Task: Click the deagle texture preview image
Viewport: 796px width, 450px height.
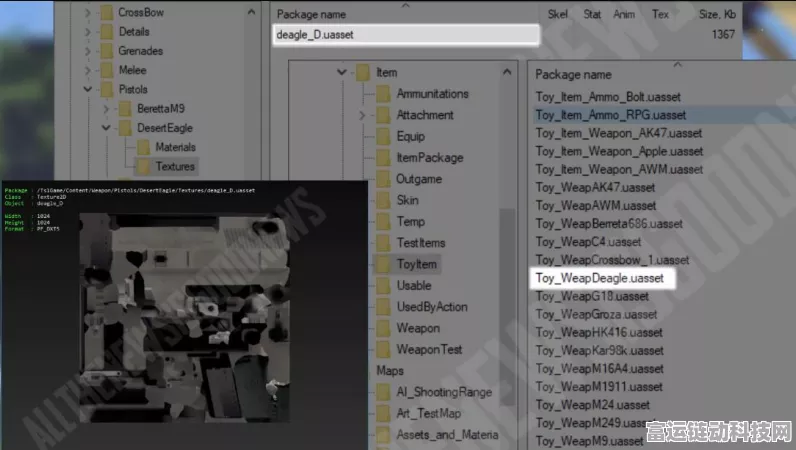Action: pyautogui.click(x=185, y=317)
